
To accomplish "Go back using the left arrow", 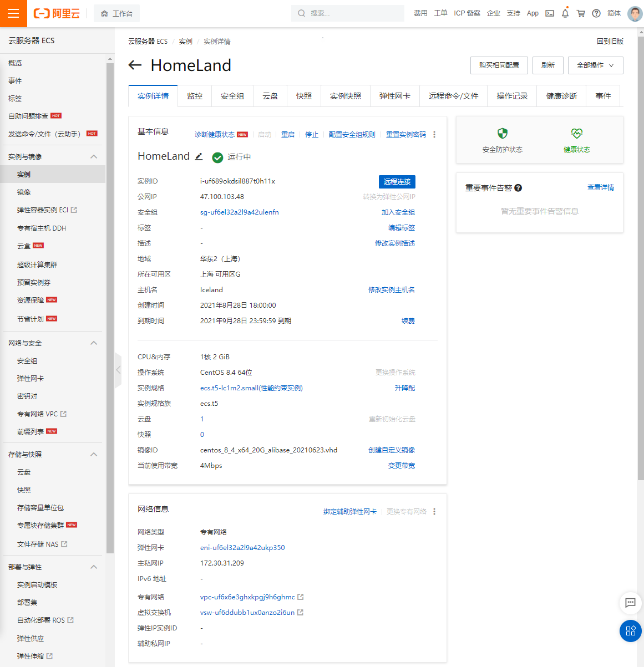I will (135, 65).
